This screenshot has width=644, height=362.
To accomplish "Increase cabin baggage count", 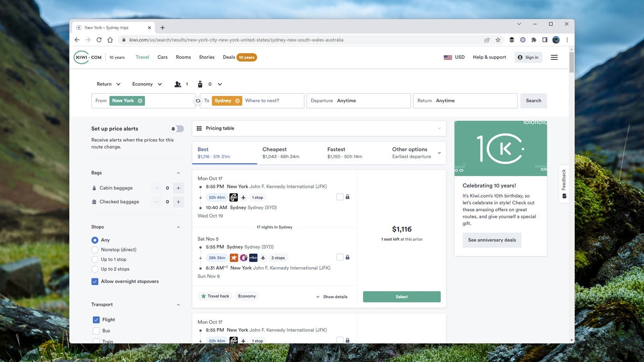I will [178, 188].
